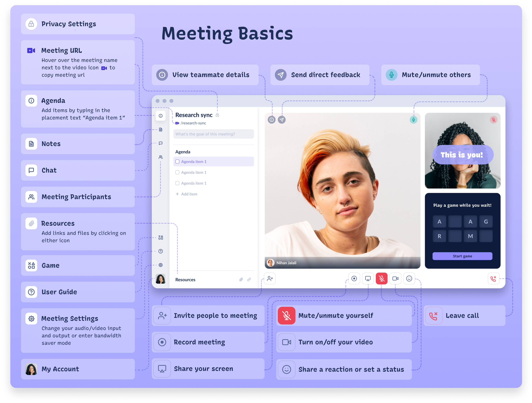Check the third Agenda item checkbox
Viewport: 532px width, 403px height.
(177, 183)
